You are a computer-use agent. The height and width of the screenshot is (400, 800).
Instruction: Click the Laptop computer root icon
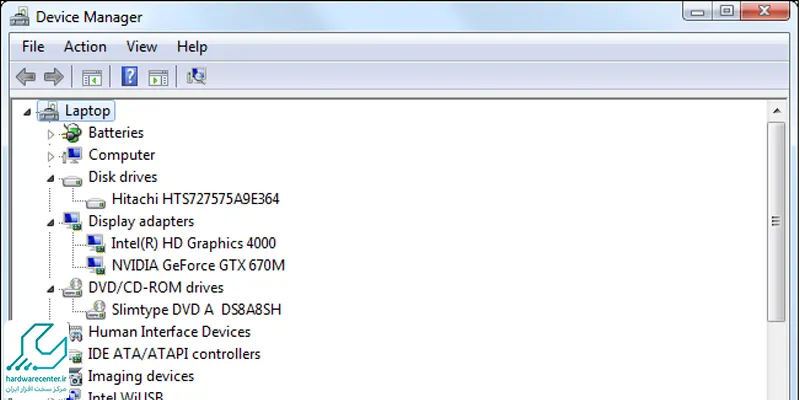(48, 111)
